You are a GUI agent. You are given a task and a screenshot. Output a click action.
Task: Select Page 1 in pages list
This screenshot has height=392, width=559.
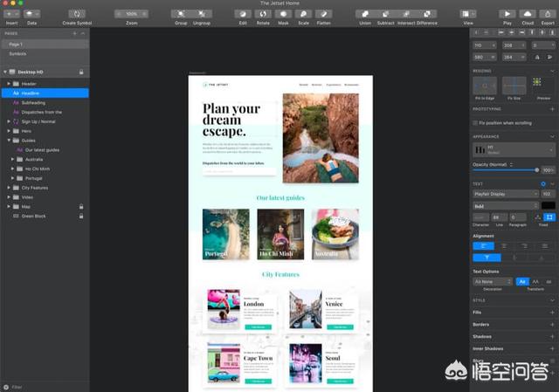(45, 45)
